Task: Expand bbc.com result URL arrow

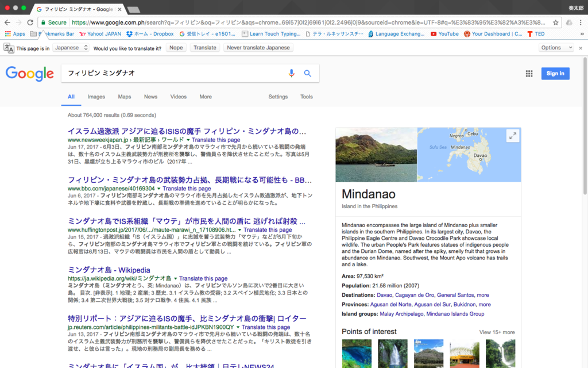Action: 158,189
